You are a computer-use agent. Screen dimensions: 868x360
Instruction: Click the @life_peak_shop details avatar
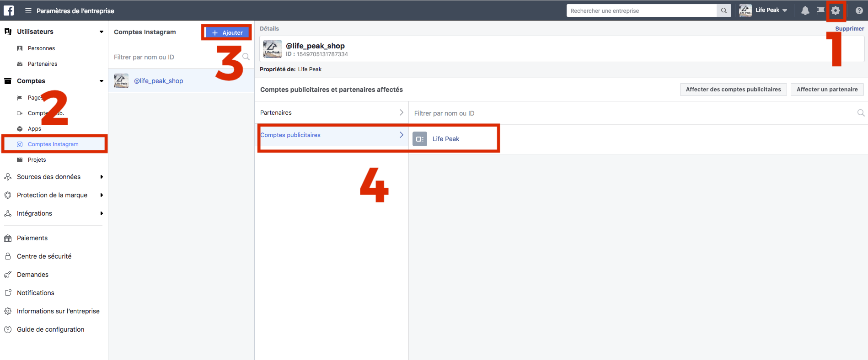click(273, 49)
